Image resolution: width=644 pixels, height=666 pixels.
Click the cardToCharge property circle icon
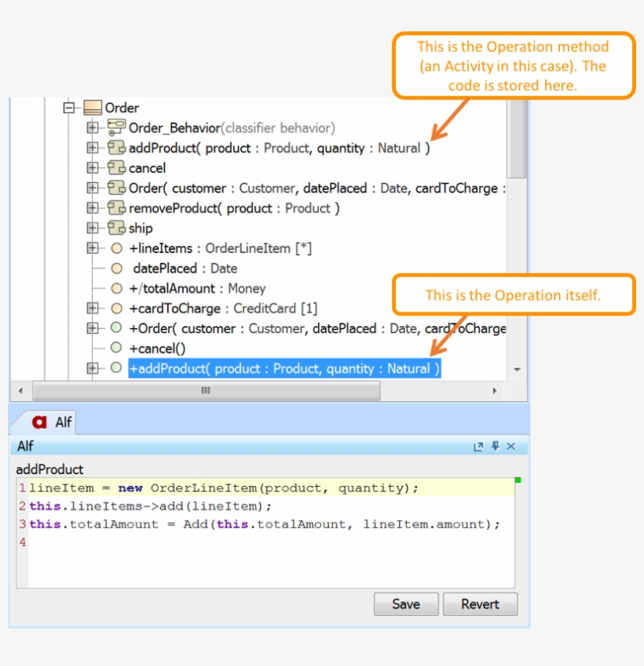(x=115, y=309)
